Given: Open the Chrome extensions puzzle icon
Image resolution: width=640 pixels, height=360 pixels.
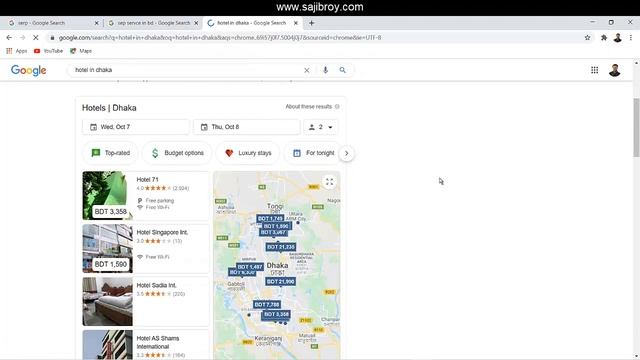Looking at the screenshot, I should 604,38.
